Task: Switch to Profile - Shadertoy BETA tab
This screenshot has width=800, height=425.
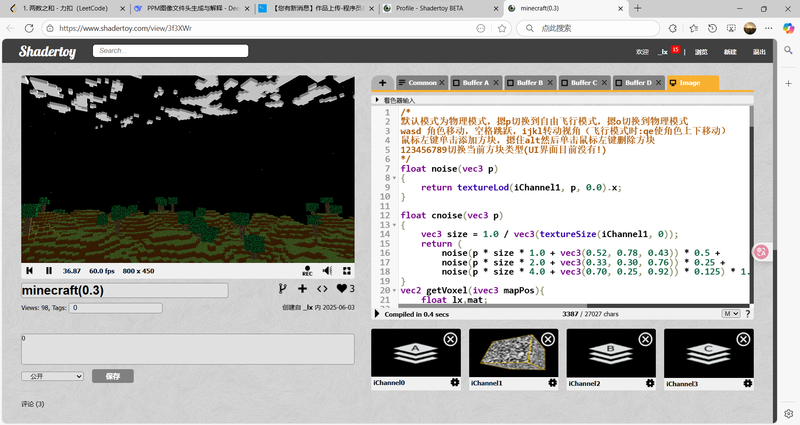Action: (441, 8)
